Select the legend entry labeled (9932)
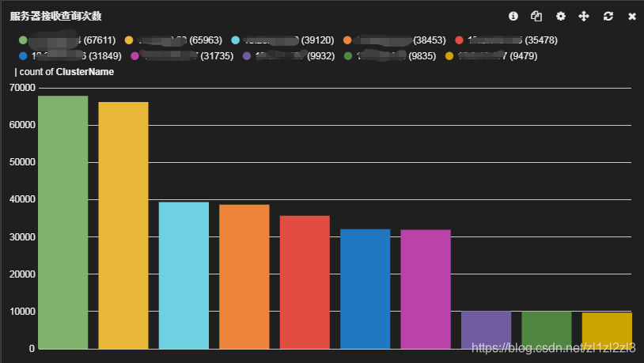The image size is (644, 363). click(289, 56)
